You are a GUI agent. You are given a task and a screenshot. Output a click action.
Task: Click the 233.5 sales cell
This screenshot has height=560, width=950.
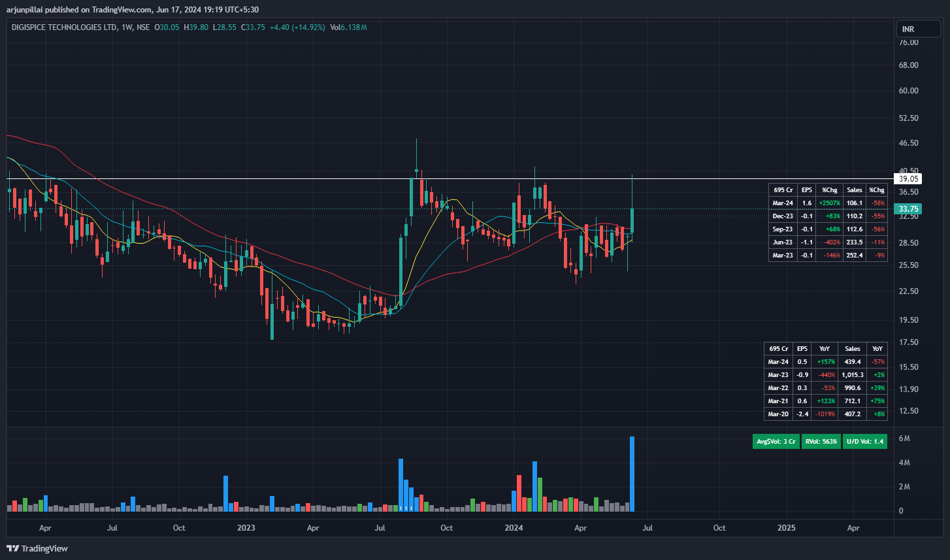click(x=855, y=242)
